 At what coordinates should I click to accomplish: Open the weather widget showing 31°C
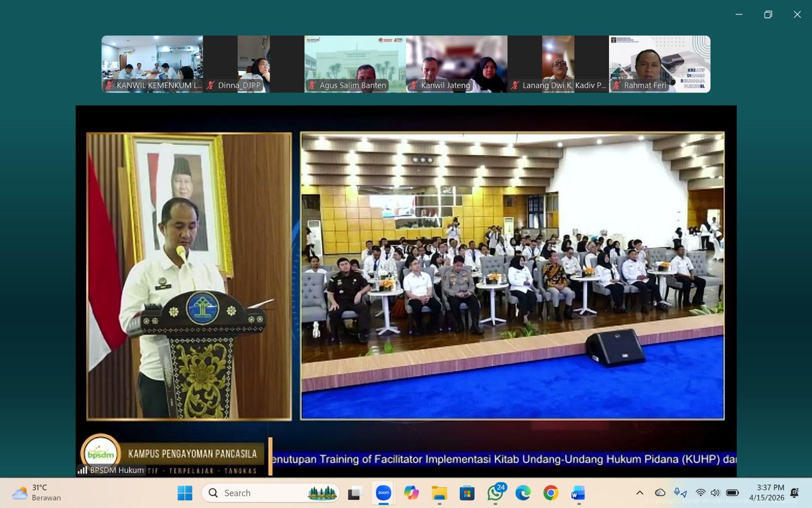(x=37, y=493)
